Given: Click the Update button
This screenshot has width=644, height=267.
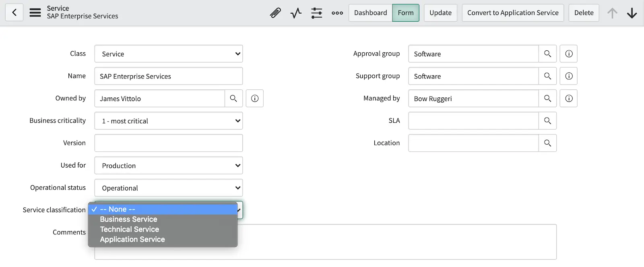Looking at the screenshot, I should point(440,13).
